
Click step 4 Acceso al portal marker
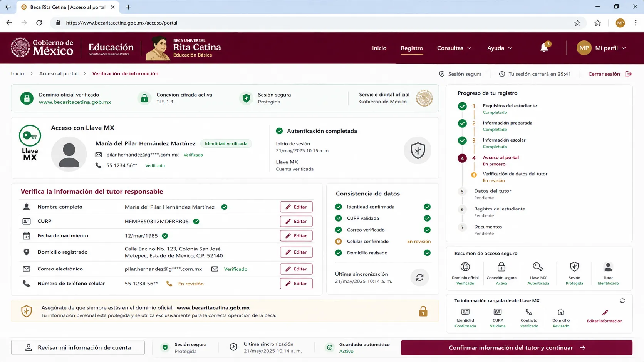462,158
